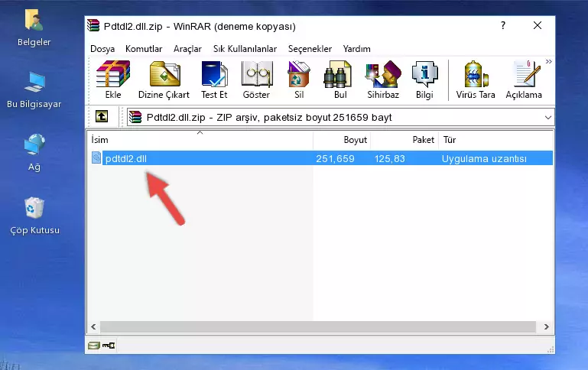Click the WinRAR title bar app icon

tap(93, 26)
